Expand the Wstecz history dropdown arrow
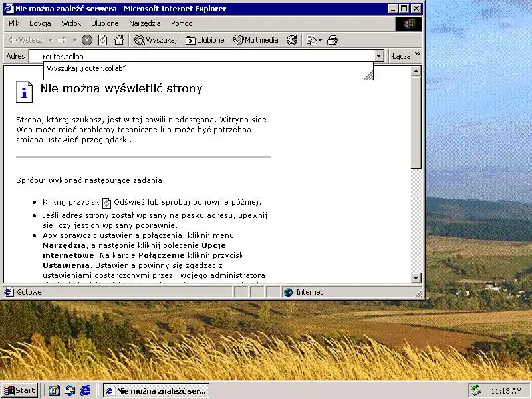Screen dimensions: 532x399 51,41
